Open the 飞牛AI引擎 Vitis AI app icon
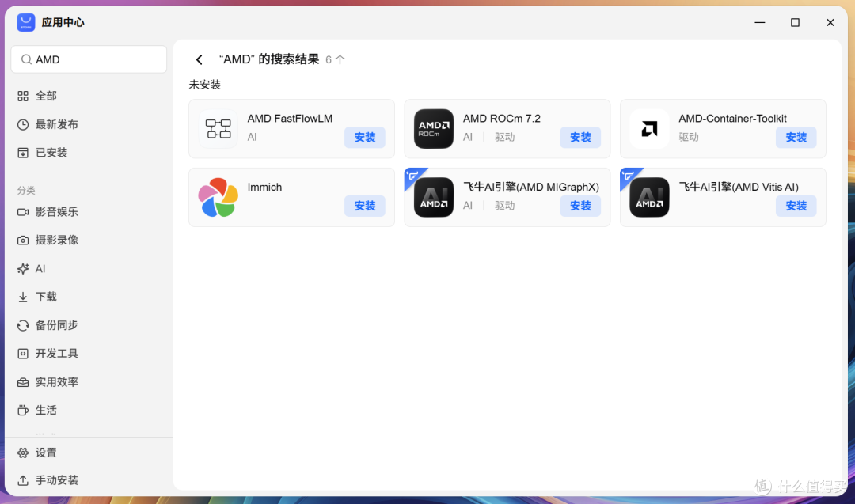The height and width of the screenshot is (504, 855). coord(649,197)
